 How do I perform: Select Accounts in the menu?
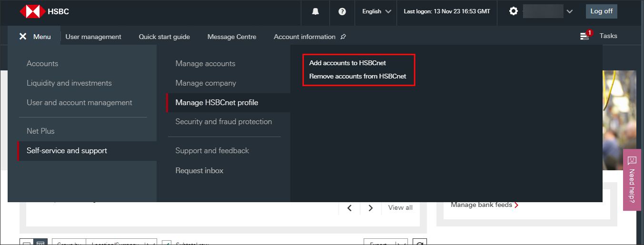click(42, 64)
